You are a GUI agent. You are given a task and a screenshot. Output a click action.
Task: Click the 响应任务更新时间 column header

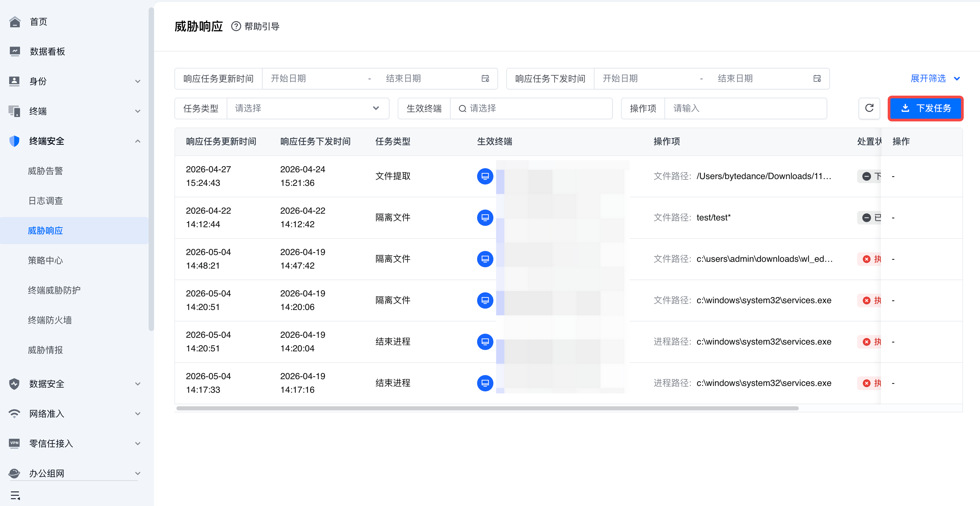click(221, 142)
